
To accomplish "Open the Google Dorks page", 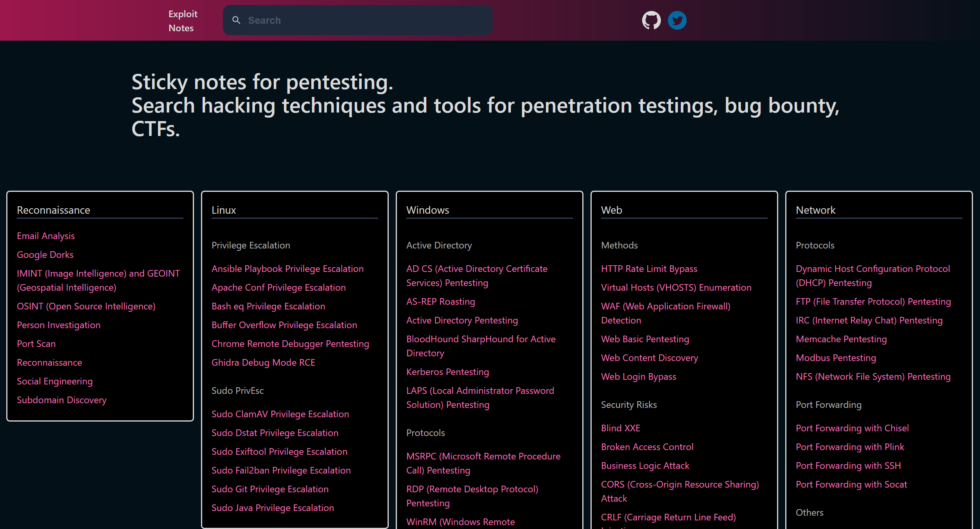I will (45, 255).
